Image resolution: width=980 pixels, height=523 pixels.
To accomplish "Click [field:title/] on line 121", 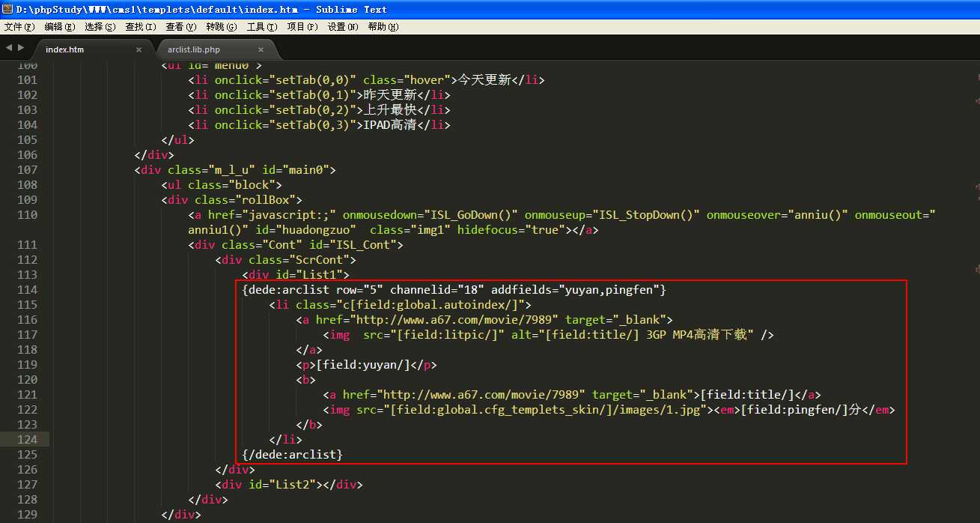I will coord(747,395).
